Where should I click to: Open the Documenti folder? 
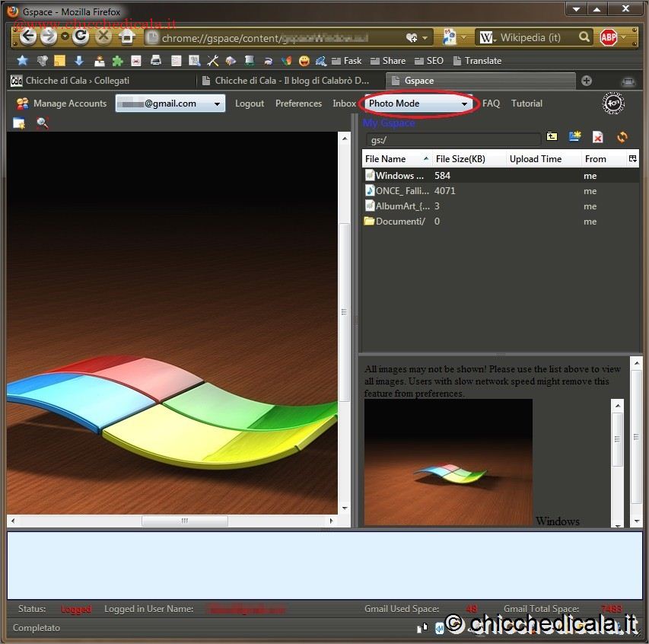pyautogui.click(x=399, y=222)
